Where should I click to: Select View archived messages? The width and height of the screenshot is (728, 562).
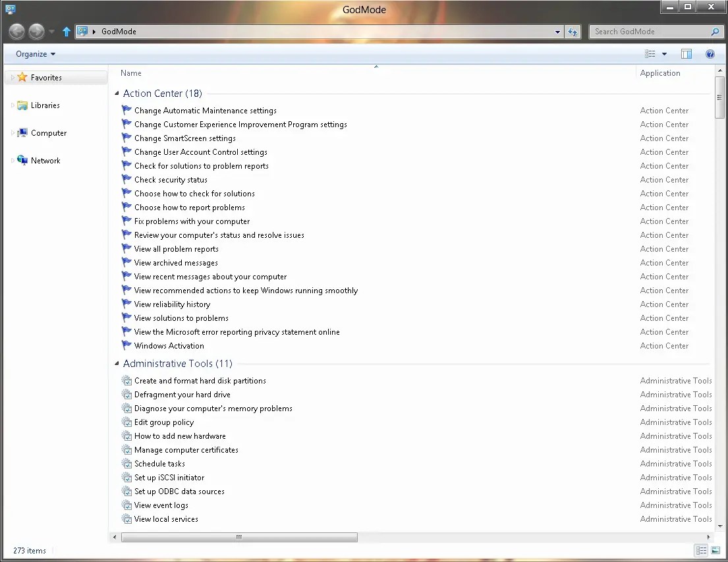pyautogui.click(x=176, y=262)
